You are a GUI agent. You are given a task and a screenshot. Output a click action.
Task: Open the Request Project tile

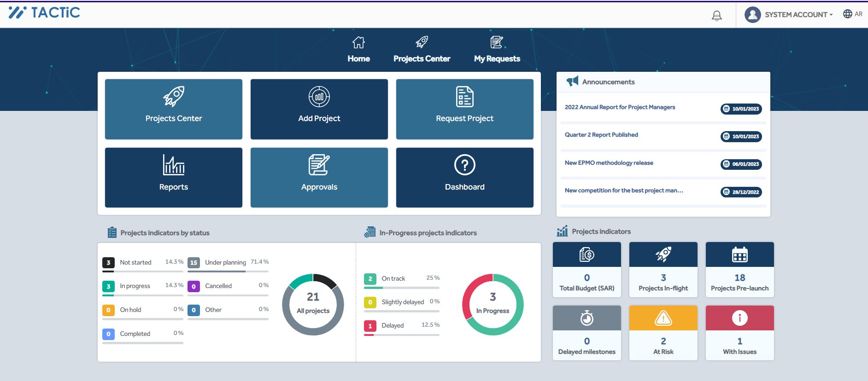[x=465, y=109]
